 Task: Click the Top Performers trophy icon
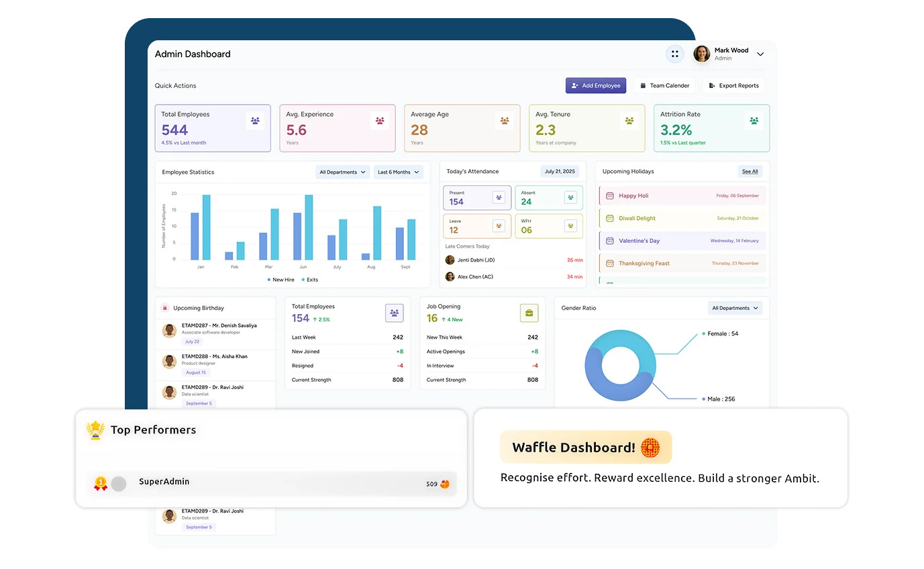click(96, 430)
